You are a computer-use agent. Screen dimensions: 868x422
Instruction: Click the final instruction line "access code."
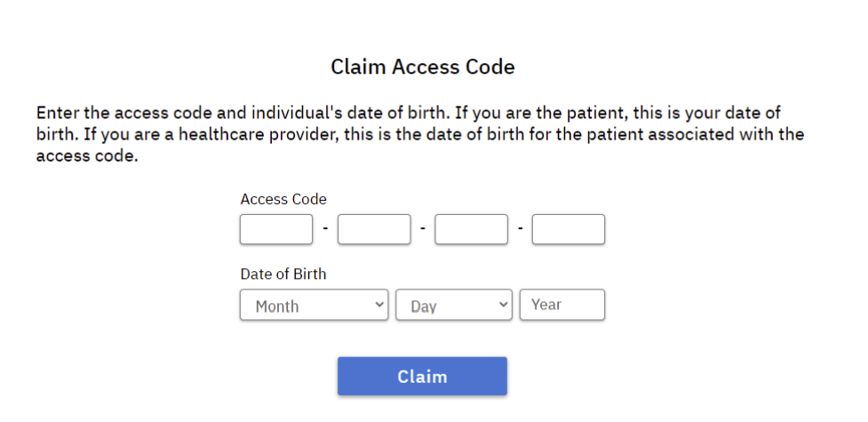click(x=87, y=156)
